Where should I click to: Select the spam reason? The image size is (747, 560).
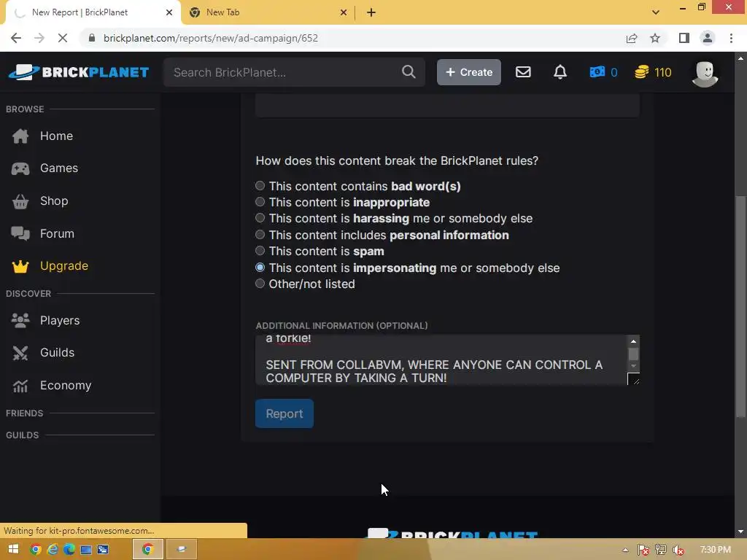click(x=260, y=251)
